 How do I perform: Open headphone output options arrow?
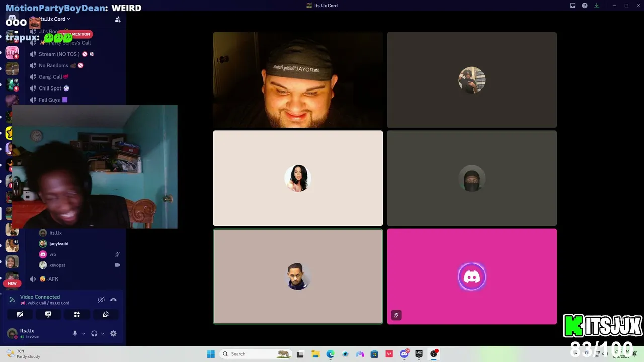(103, 333)
